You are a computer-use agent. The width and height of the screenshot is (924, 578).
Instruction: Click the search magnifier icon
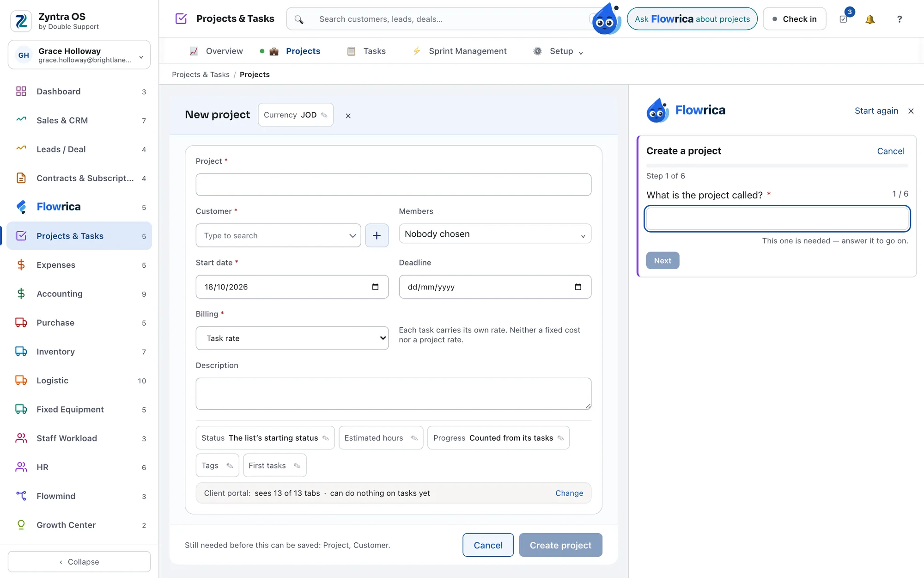(299, 19)
